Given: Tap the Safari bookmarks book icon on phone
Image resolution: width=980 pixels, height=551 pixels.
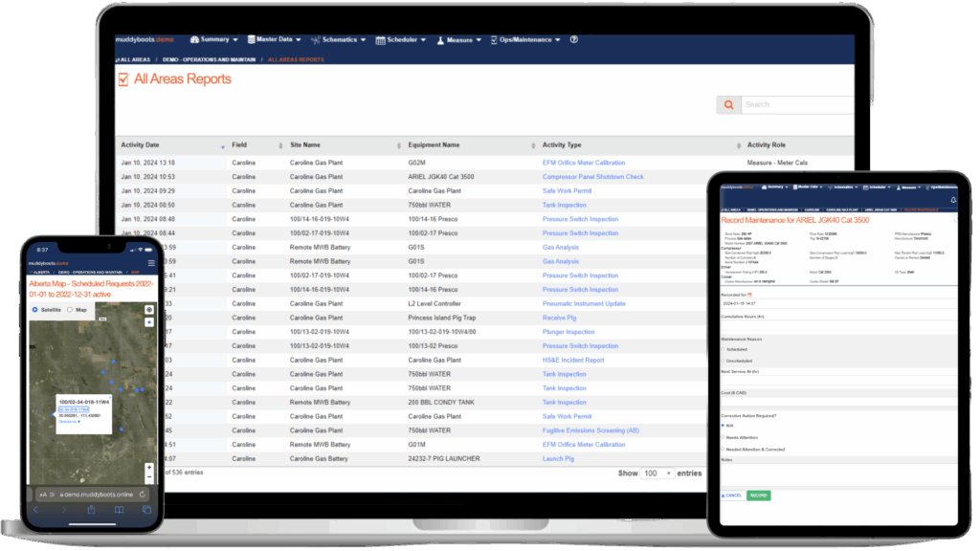Looking at the screenshot, I should (x=119, y=510).
